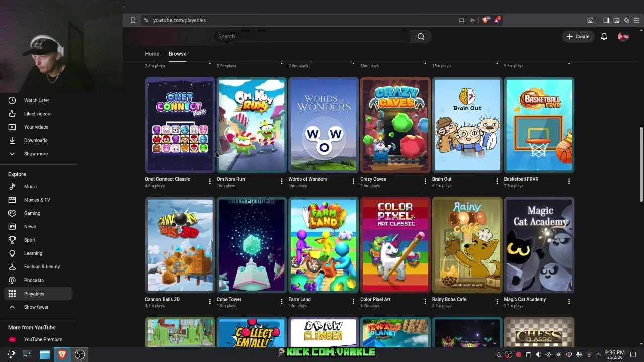Open the browser hamburger menu
Screen dimensions: 644x362
[x=636, y=20]
